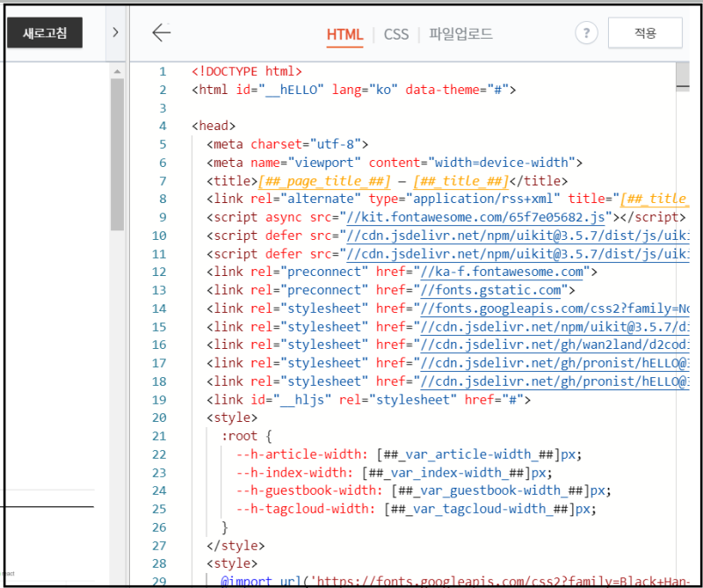Viewport: 703px width, 588px height.
Task: Click the meta viewport tag on line 6
Action: pos(395,163)
